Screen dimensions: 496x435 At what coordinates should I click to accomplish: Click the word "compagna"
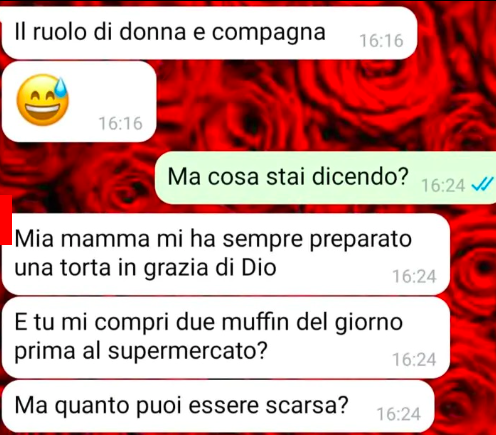(x=269, y=34)
